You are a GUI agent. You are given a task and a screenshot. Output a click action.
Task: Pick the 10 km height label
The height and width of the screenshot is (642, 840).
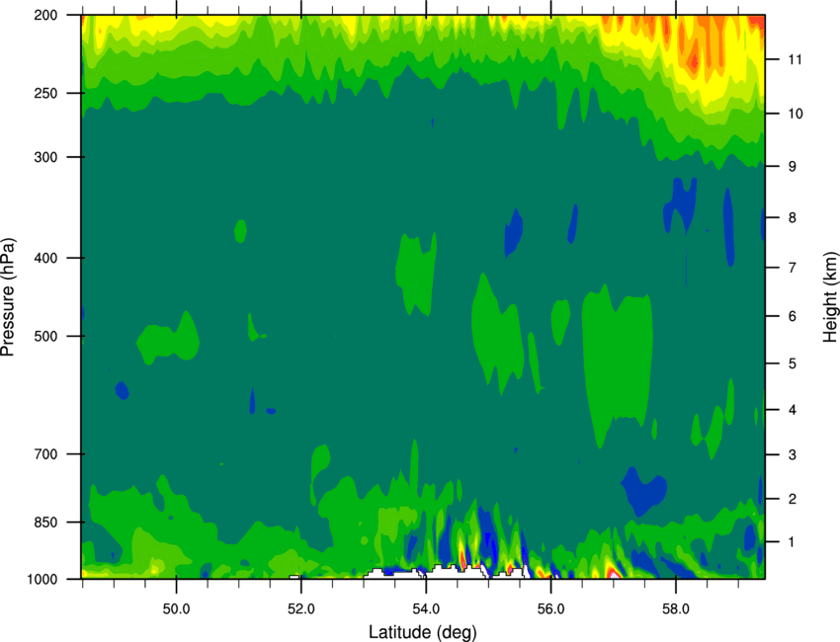click(796, 114)
